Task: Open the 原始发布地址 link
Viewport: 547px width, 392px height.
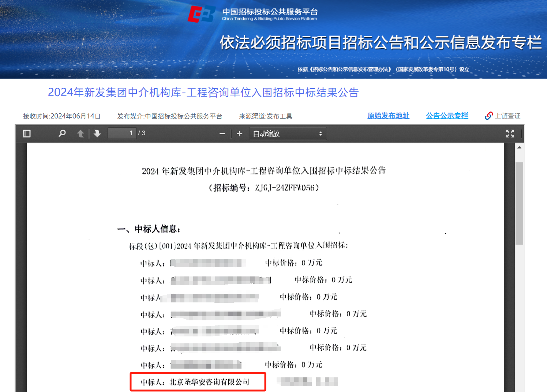Action: tap(388, 116)
